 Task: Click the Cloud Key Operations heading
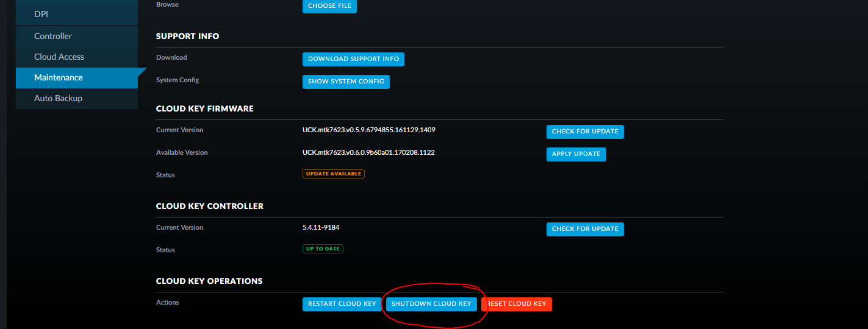(x=209, y=281)
